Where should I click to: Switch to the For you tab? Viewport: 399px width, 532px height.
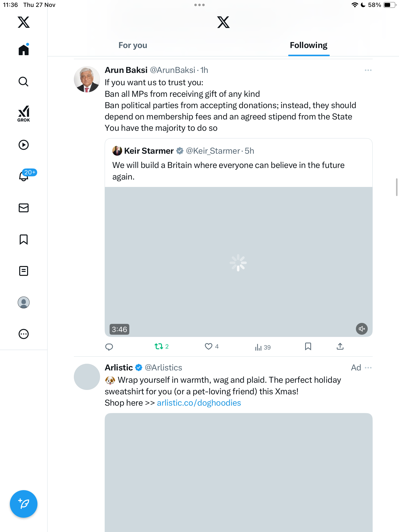pyautogui.click(x=133, y=45)
